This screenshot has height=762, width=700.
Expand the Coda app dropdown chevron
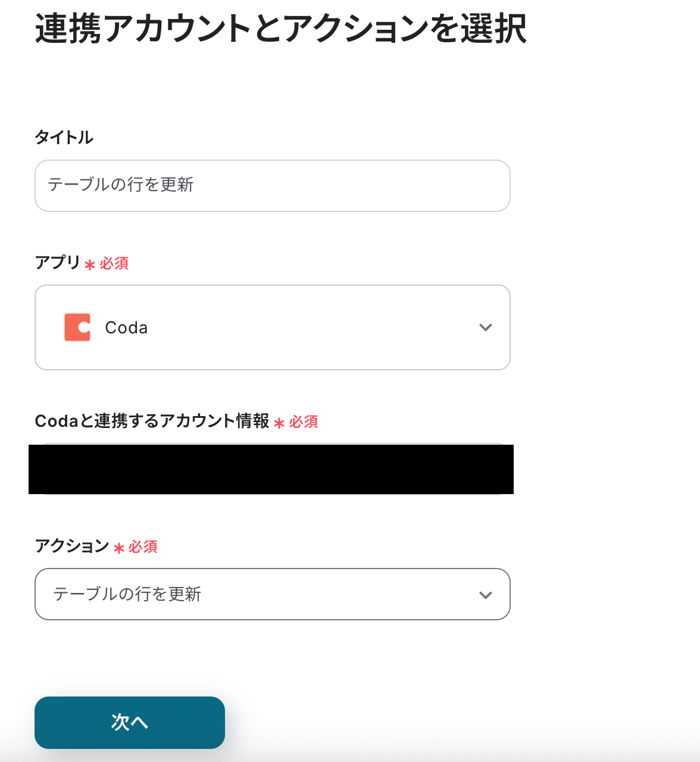[x=486, y=327]
